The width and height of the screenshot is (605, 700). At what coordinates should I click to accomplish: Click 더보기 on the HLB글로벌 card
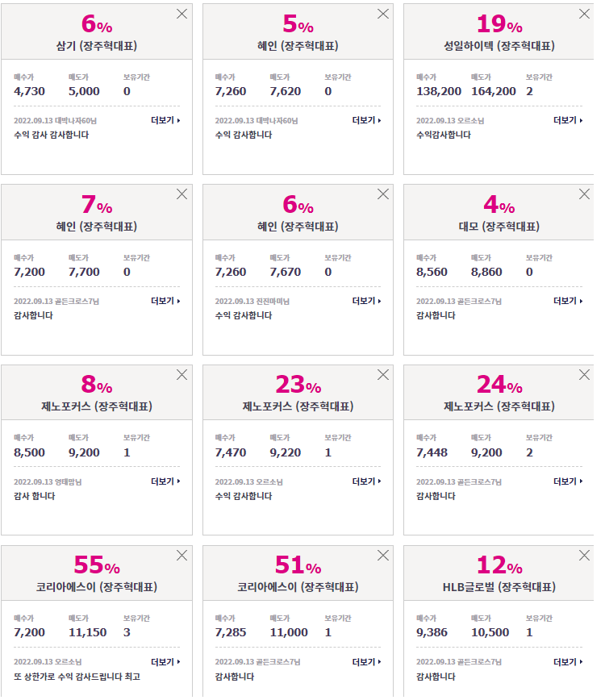568,662
